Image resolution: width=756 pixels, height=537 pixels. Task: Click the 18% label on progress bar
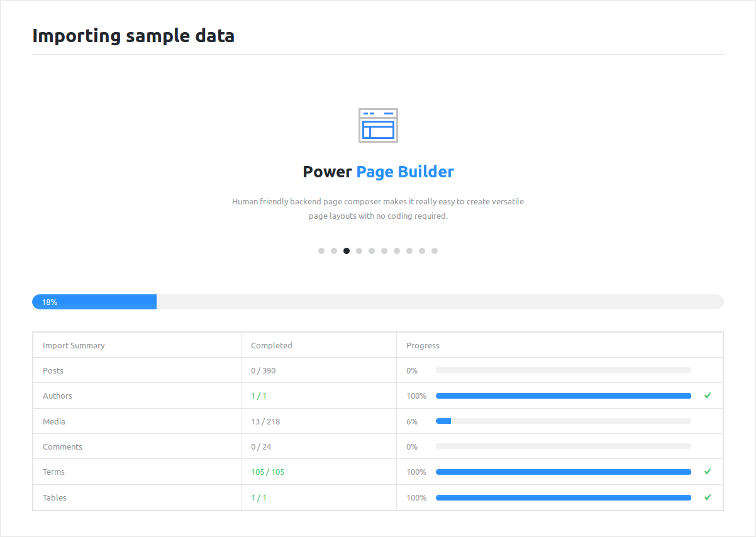click(x=50, y=302)
